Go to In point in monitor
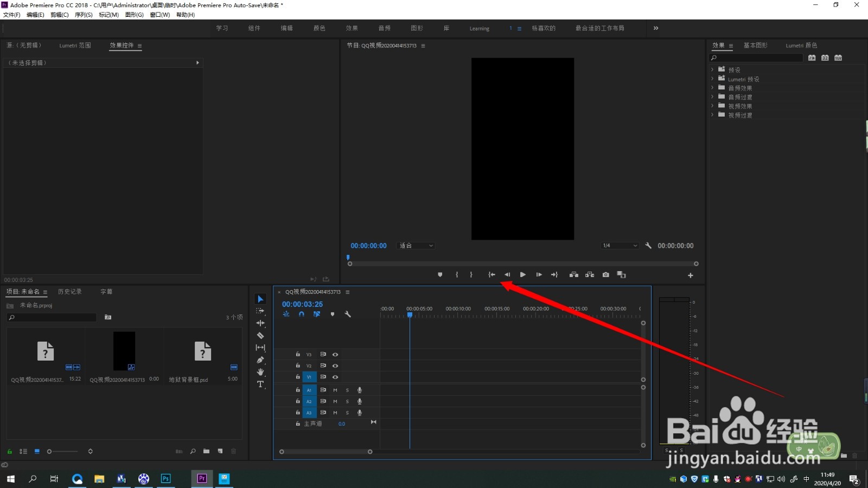Screen dimensions: 868x488 click(x=492, y=275)
